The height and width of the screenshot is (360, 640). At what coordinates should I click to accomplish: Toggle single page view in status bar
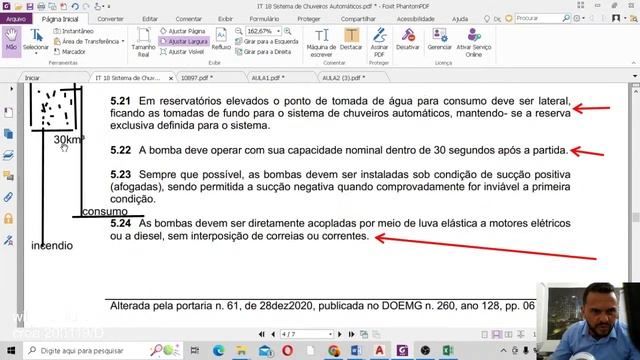484,334
